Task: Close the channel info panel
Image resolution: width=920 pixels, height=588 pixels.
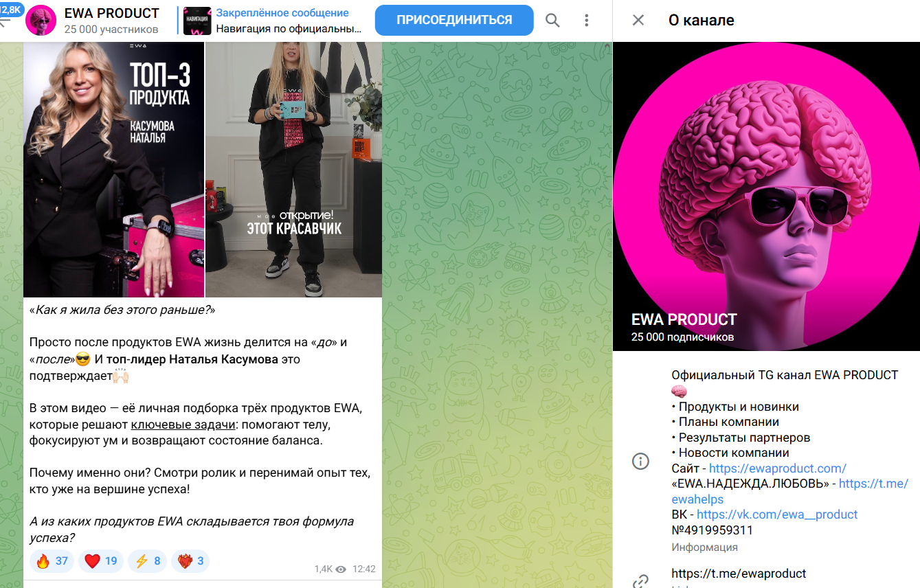Action: (x=638, y=20)
